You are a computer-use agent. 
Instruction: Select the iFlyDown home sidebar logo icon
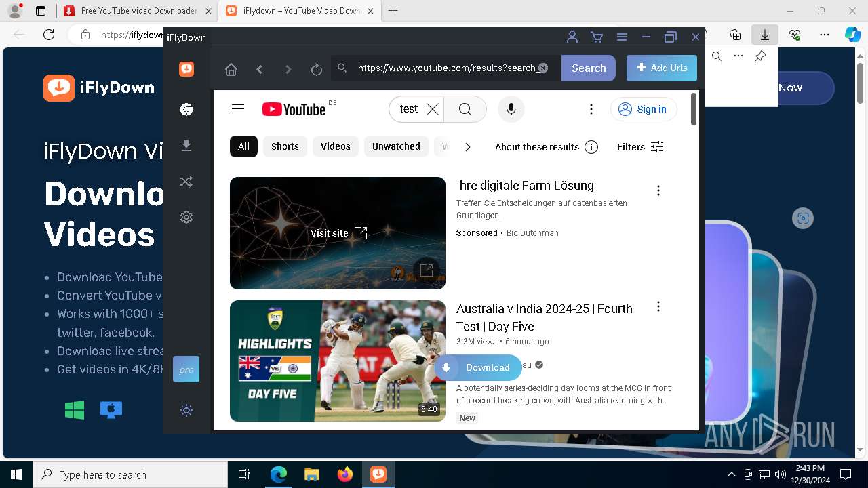point(186,69)
